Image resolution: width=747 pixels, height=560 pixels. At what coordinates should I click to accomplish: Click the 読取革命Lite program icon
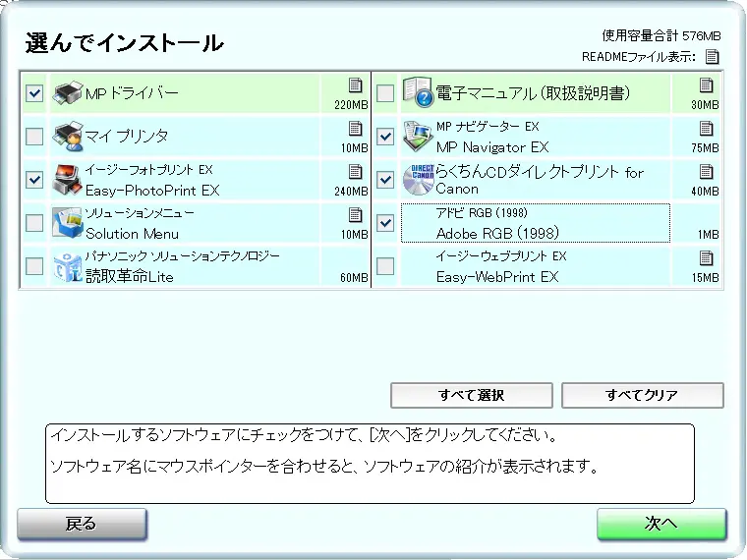pos(68,266)
